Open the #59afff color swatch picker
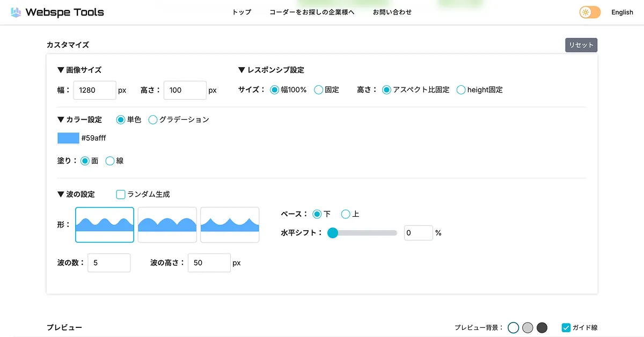 (68, 138)
